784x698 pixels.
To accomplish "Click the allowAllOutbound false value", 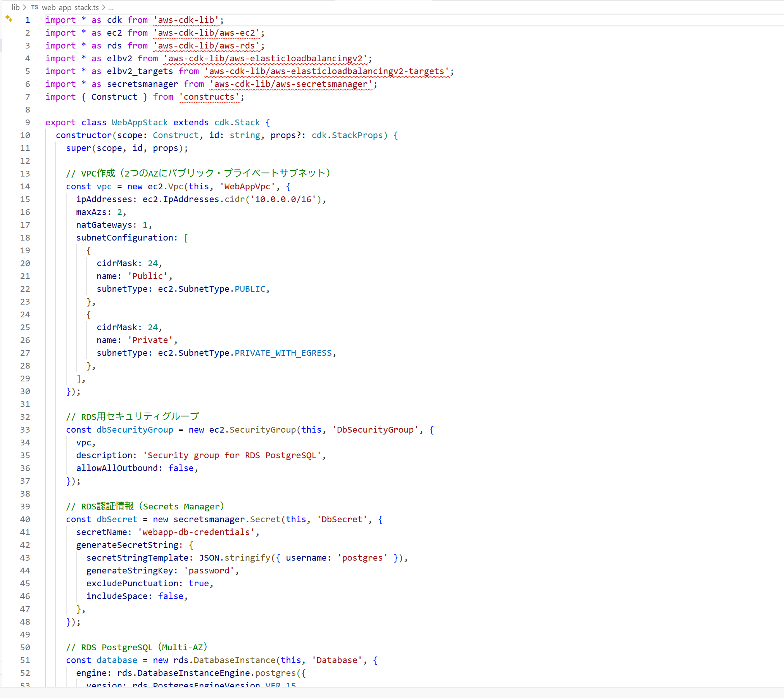I will 181,468.
